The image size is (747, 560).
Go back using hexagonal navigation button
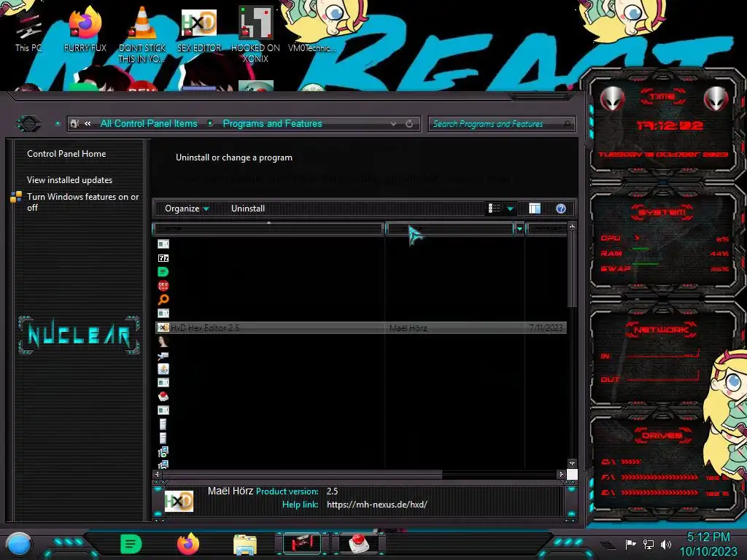click(x=29, y=124)
